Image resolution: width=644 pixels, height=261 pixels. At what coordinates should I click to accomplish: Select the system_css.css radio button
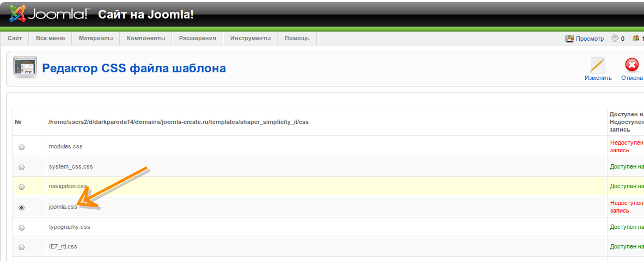pyautogui.click(x=22, y=167)
